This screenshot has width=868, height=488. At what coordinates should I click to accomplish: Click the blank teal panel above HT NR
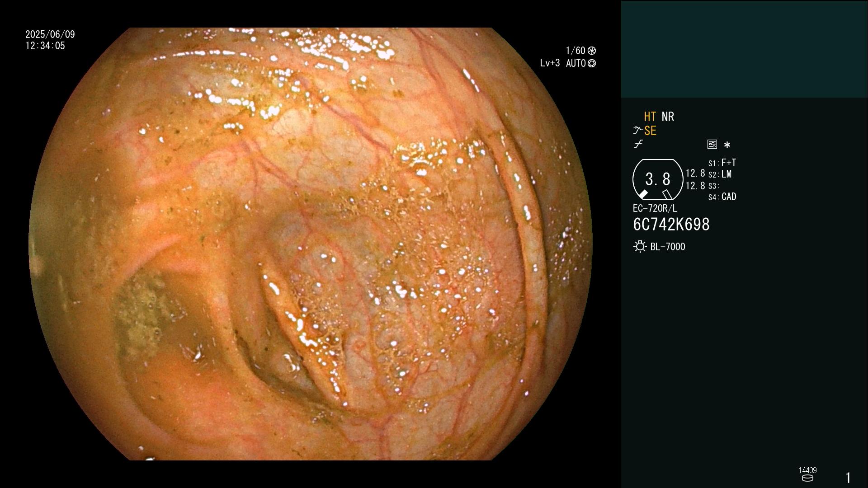pyautogui.click(x=744, y=49)
